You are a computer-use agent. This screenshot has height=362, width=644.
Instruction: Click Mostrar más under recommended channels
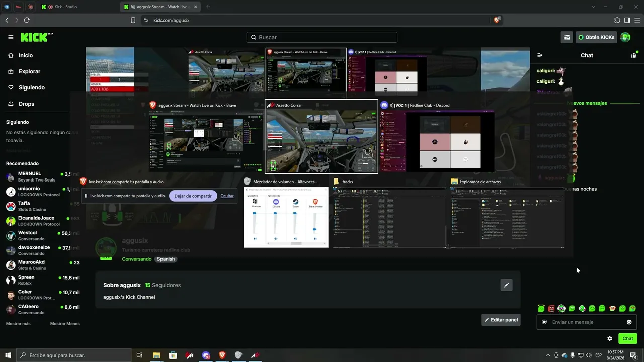pyautogui.click(x=18, y=324)
